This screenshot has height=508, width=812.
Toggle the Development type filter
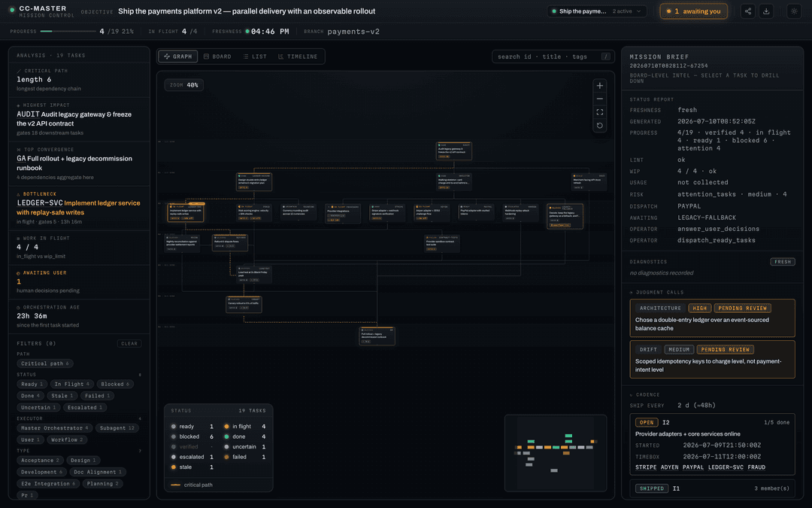pos(42,472)
